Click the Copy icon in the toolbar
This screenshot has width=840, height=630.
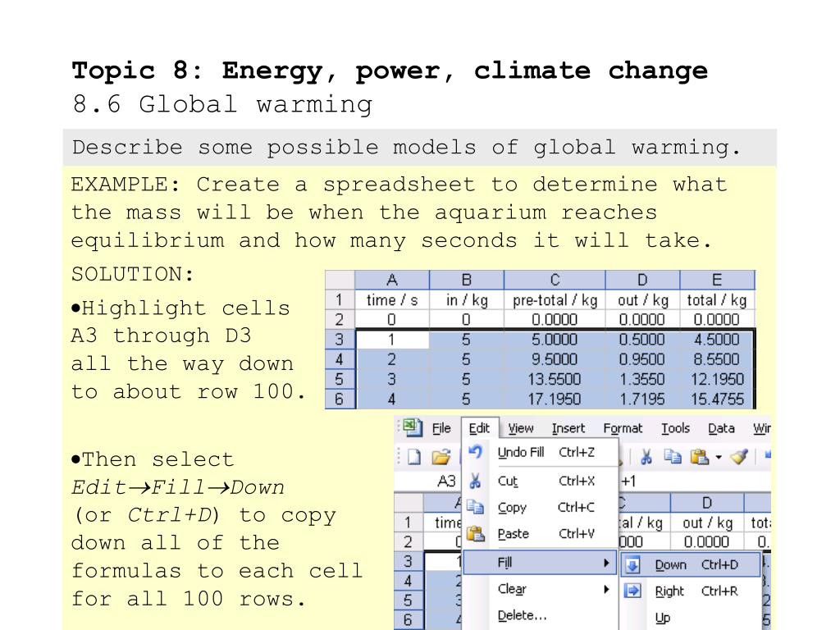click(x=672, y=456)
